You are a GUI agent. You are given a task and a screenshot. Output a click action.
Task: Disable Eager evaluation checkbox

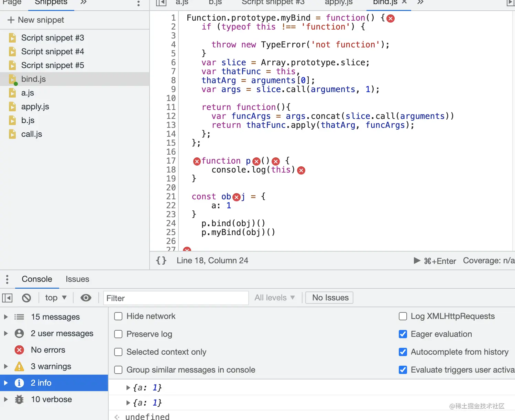[403, 334]
